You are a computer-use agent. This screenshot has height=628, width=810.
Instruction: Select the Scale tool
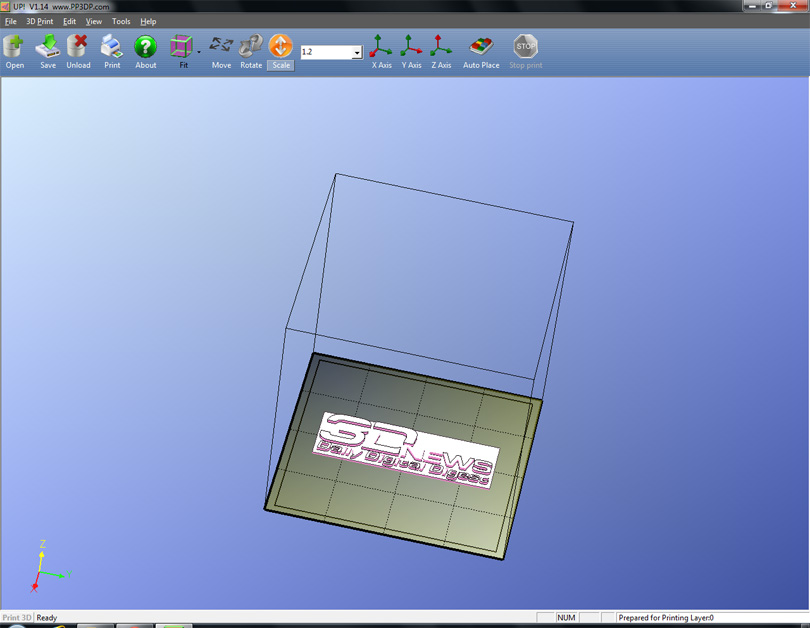[x=281, y=51]
